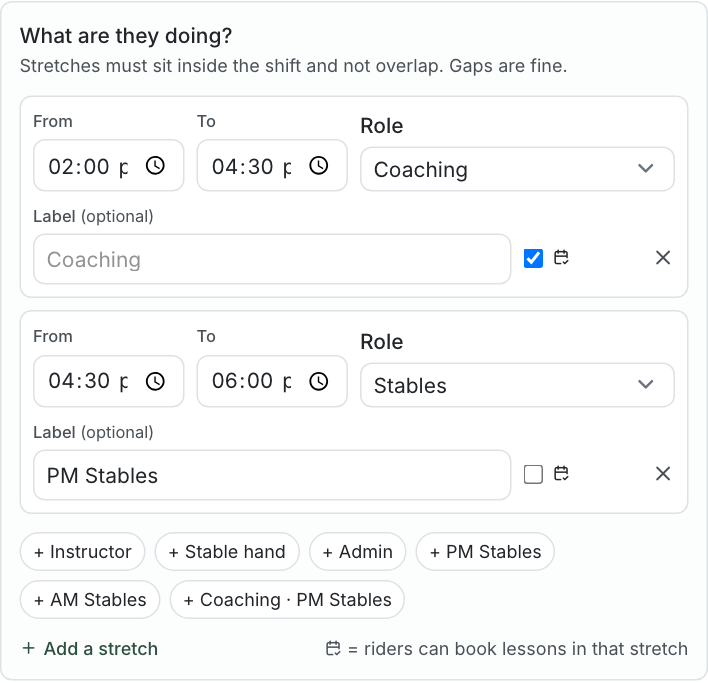Image resolution: width=708 pixels, height=683 pixels.
Task: Open clock picker for Stables From time
Action: pos(155,381)
